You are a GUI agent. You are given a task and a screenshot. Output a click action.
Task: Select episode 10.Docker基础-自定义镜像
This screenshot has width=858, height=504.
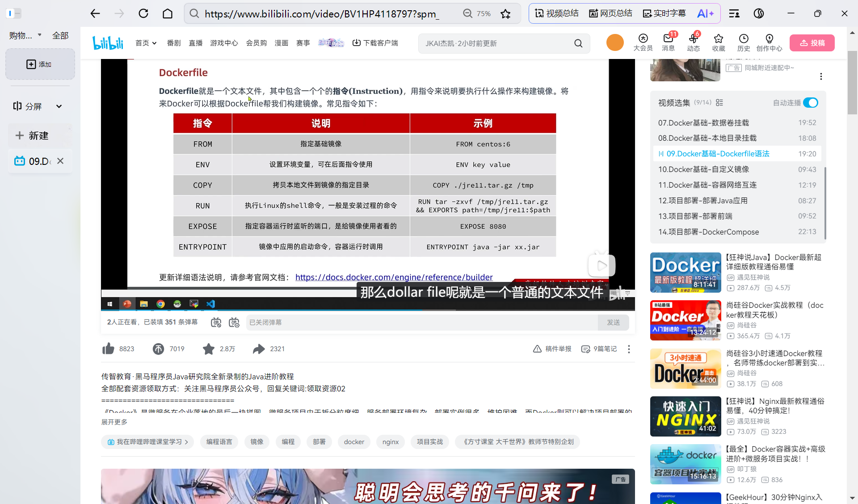[x=703, y=169]
